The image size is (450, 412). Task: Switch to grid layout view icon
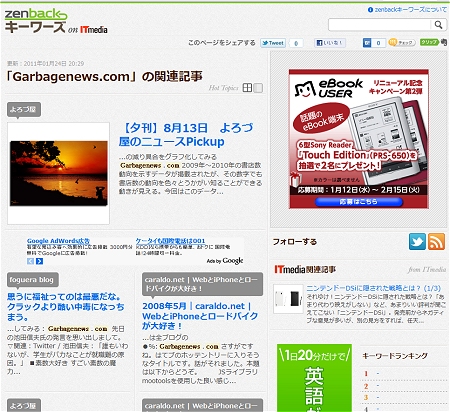(247, 88)
